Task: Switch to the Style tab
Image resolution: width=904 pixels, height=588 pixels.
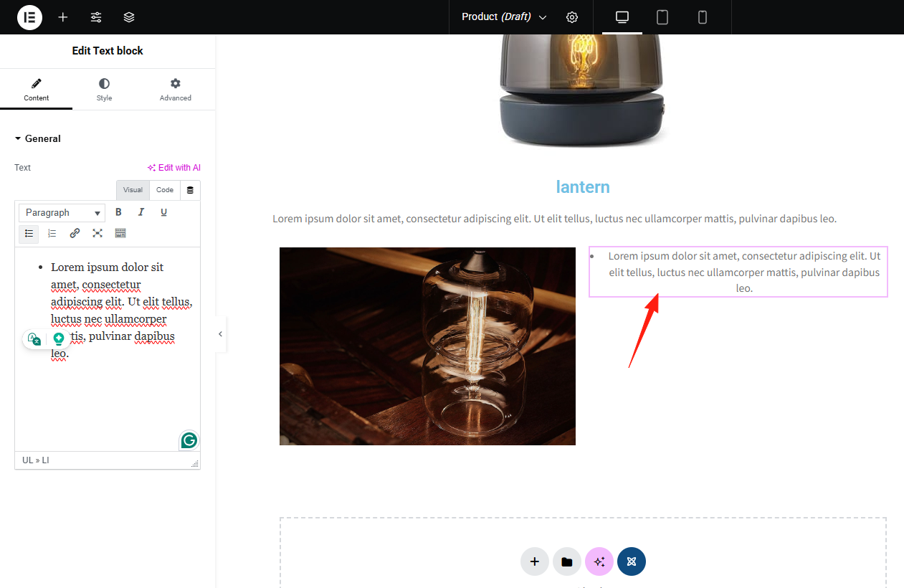Action: (105, 90)
